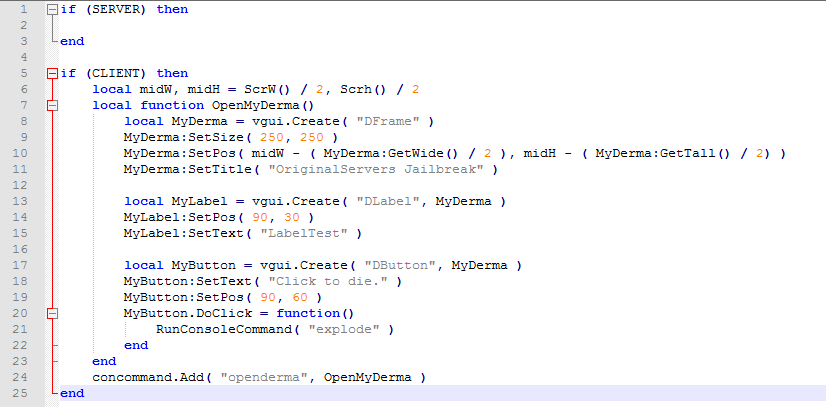826x407 pixels.
Task: Click the MyLabel variable declaration on line 13
Action: 200,202
